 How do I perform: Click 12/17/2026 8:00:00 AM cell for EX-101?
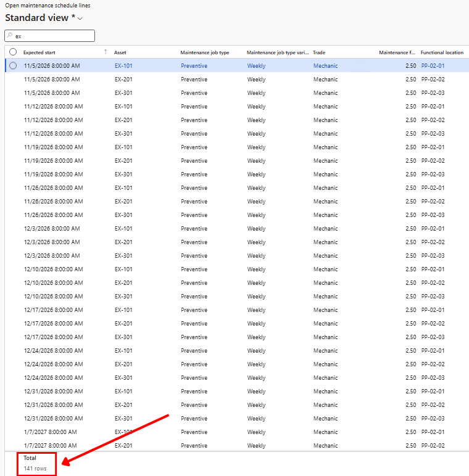click(54, 310)
